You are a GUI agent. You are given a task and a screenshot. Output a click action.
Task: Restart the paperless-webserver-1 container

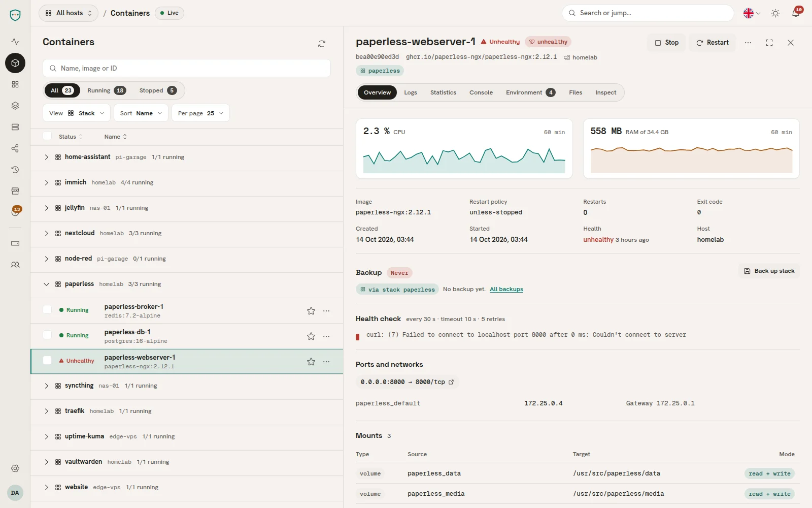click(x=713, y=43)
